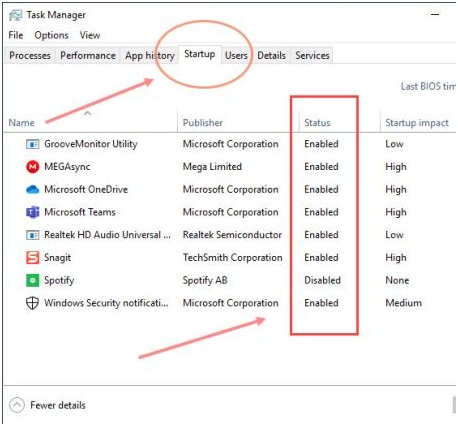This screenshot has width=458, height=426.
Task: Sort by the Name column header
Action: [22, 123]
